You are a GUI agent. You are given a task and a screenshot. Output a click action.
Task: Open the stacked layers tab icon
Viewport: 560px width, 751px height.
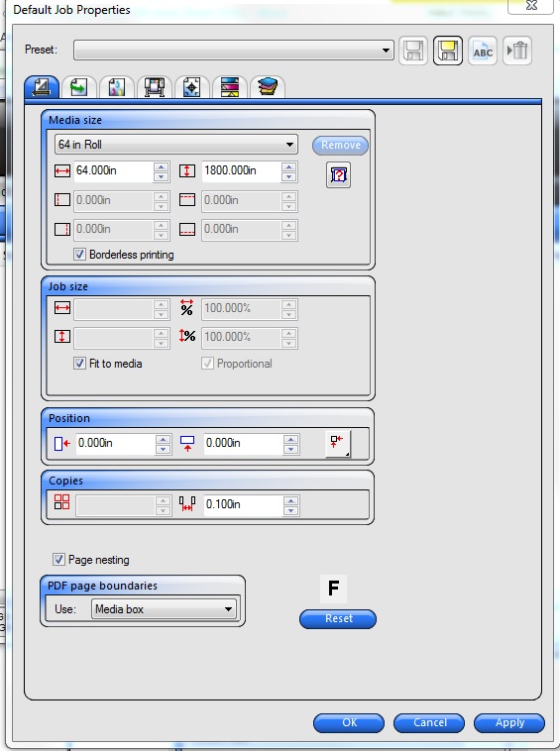point(268,87)
